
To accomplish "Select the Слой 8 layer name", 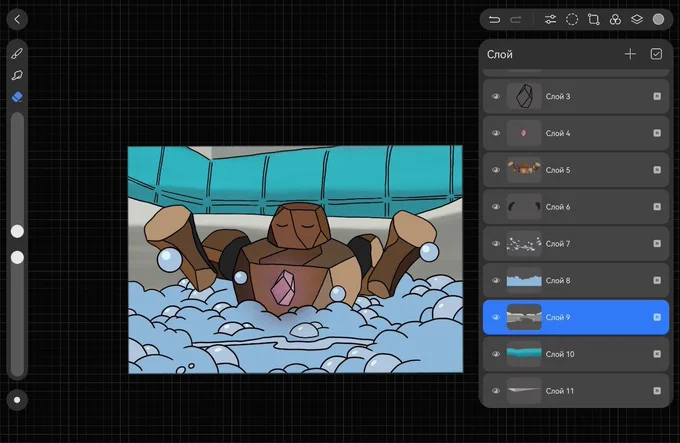I will point(558,280).
